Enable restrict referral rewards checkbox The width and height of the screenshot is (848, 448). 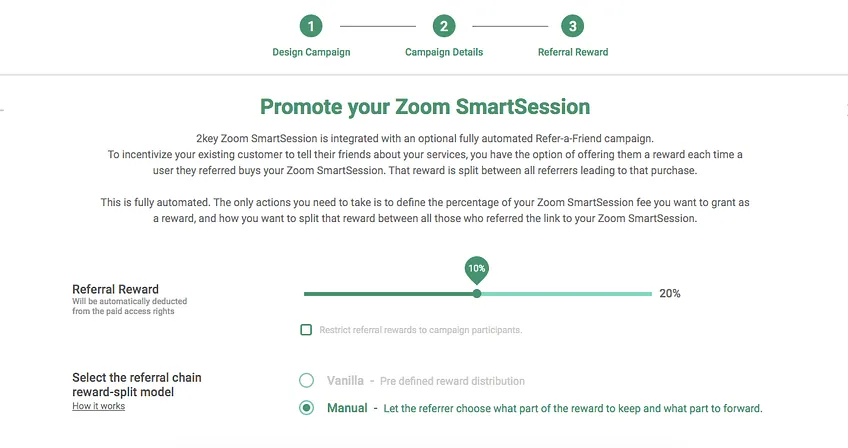[x=306, y=330]
